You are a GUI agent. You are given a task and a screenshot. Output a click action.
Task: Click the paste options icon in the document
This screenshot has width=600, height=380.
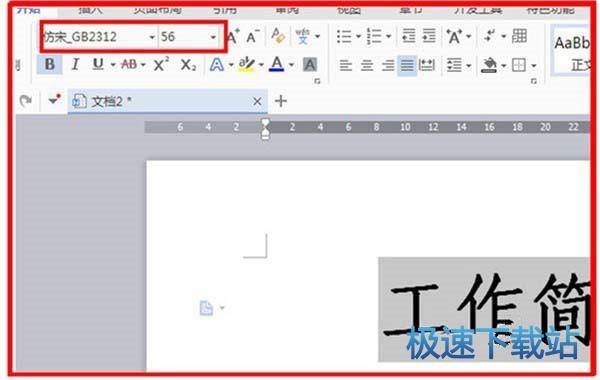pos(206,308)
